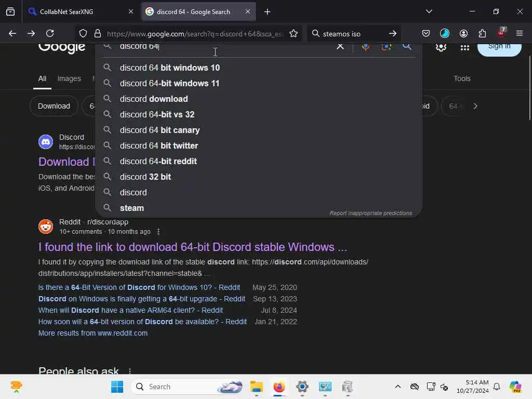Open notifications bell in taskbar
Image resolution: width=532 pixels, height=399 pixels.
(496, 387)
